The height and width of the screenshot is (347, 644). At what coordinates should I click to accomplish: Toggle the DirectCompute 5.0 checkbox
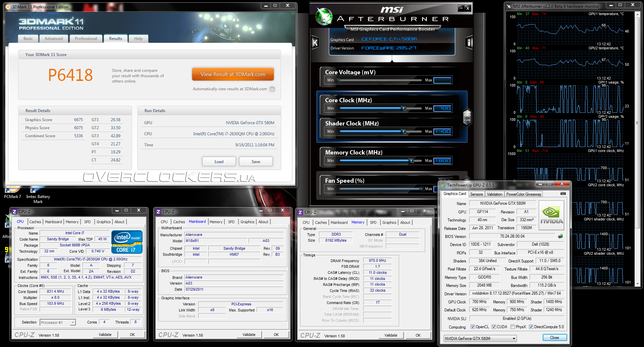click(531, 327)
